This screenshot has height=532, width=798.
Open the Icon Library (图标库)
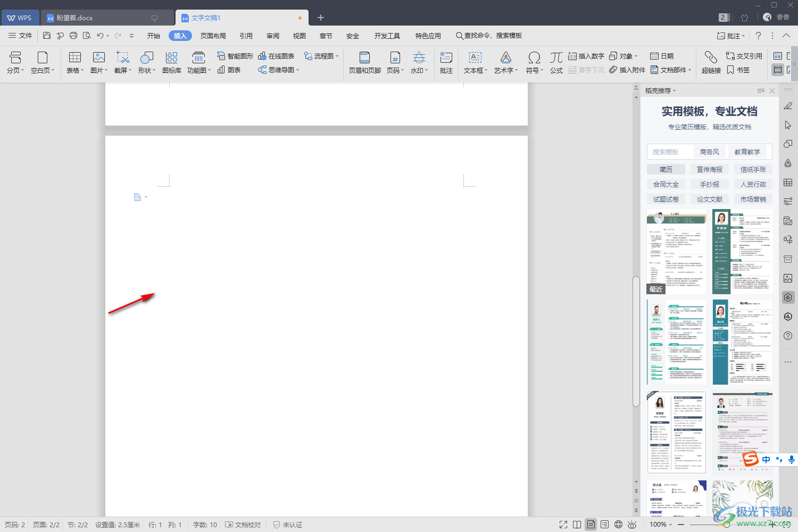pyautogui.click(x=172, y=62)
